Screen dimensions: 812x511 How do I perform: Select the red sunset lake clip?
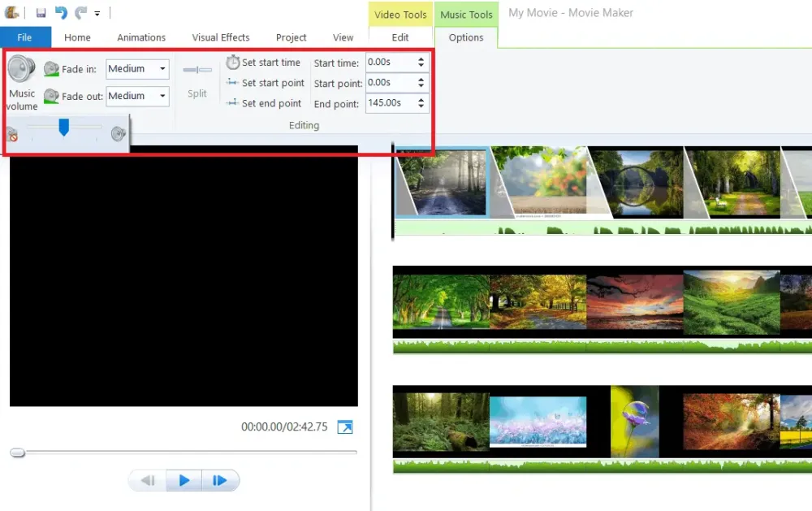click(x=635, y=302)
